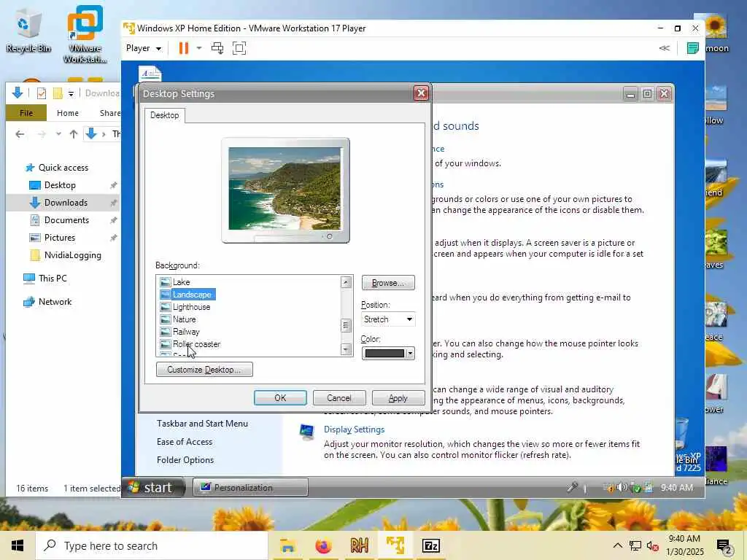Open the RH app in taskbar

(359, 545)
